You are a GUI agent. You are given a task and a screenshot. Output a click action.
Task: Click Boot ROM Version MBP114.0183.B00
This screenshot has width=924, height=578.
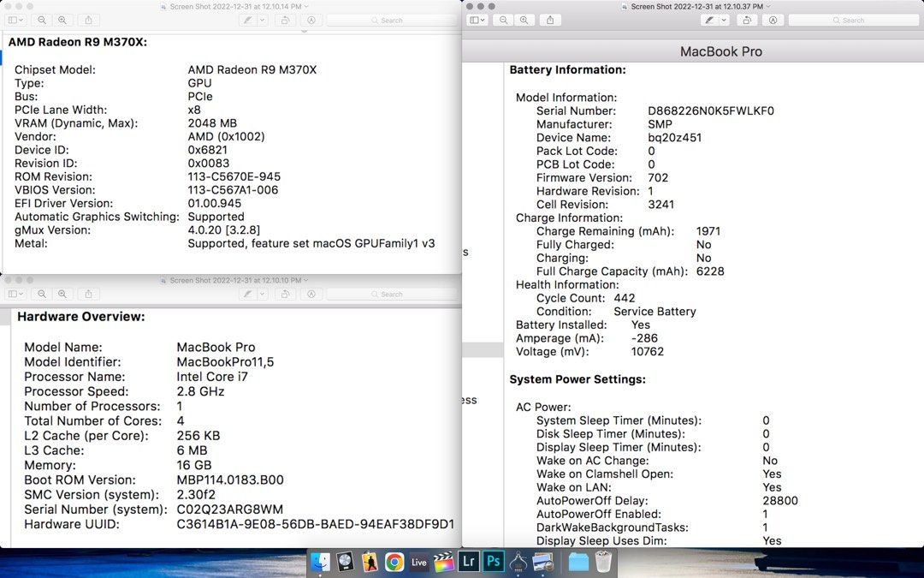(x=230, y=480)
